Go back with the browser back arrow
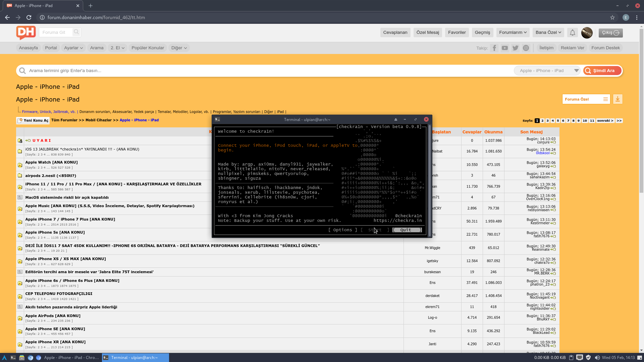 7,17
